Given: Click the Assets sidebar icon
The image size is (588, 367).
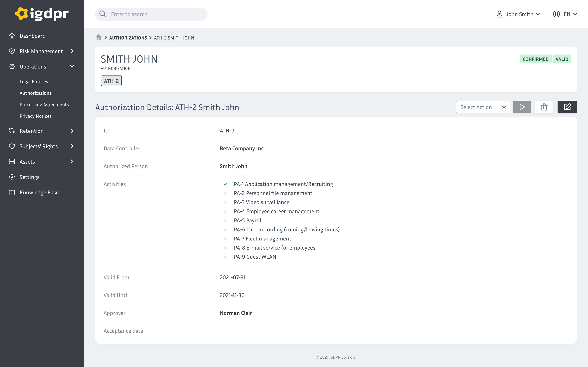Looking at the screenshot, I should pos(12,161).
